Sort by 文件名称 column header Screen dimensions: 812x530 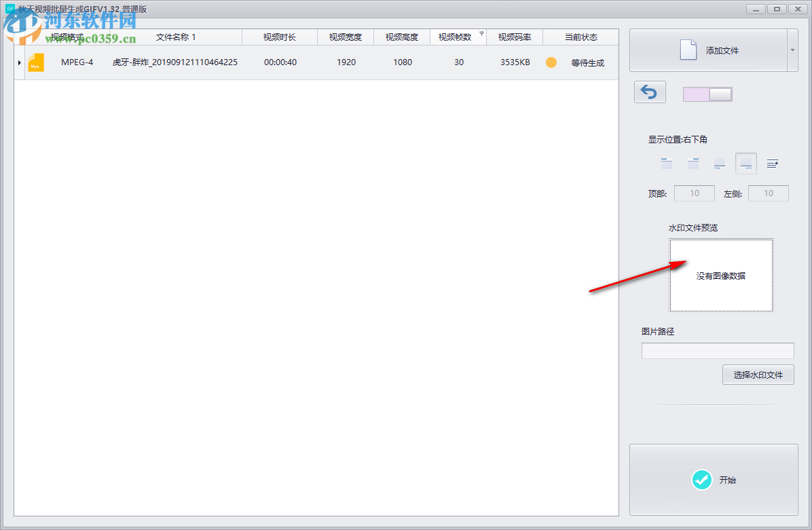tap(176, 37)
